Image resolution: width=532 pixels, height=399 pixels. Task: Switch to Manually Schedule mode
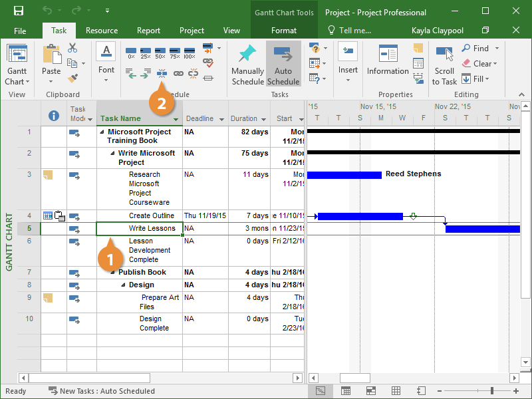coord(247,65)
